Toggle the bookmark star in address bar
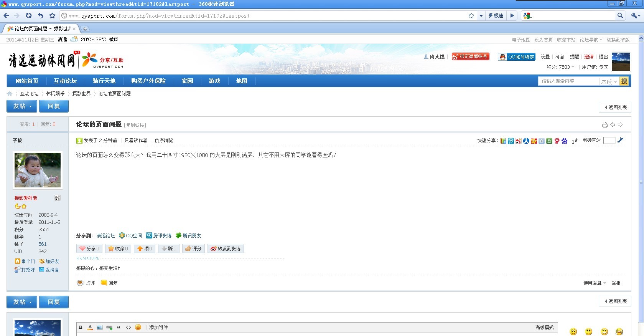 click(471, 16)
